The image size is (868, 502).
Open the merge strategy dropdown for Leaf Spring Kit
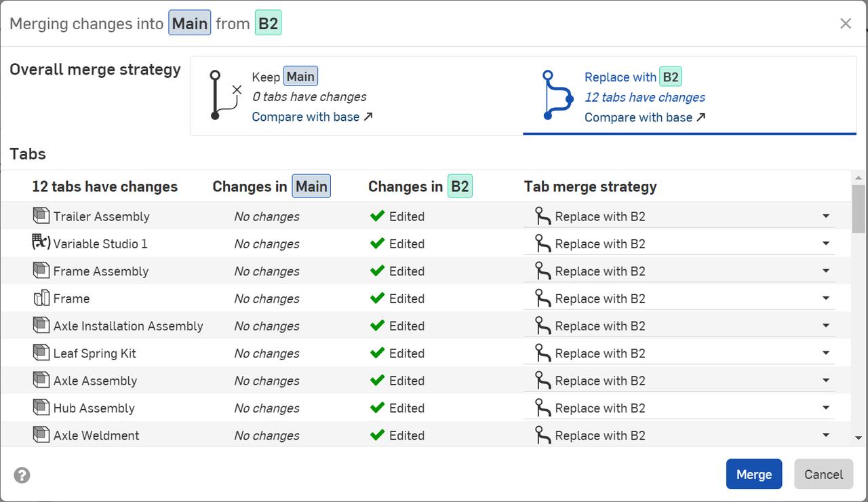click(x=826, y=353)
